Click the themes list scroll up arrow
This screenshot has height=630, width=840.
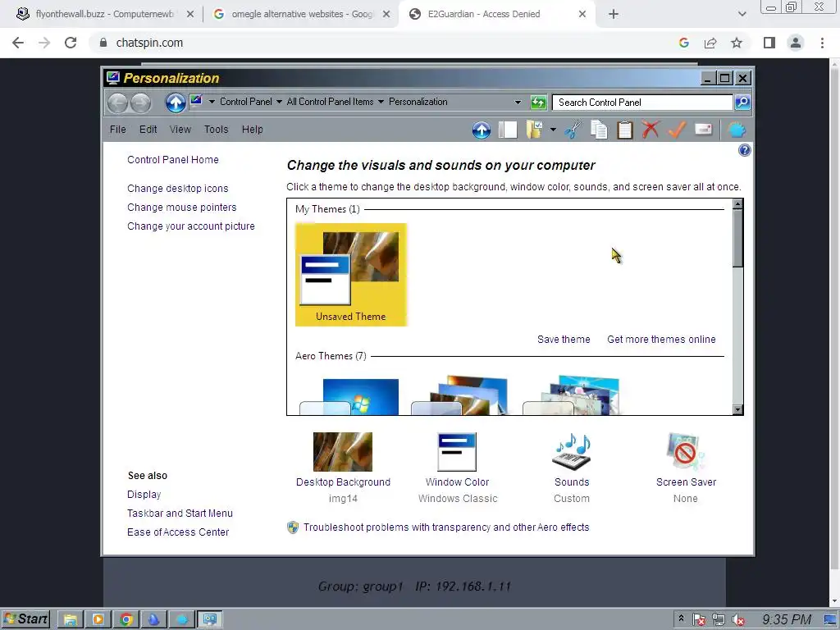737,203
